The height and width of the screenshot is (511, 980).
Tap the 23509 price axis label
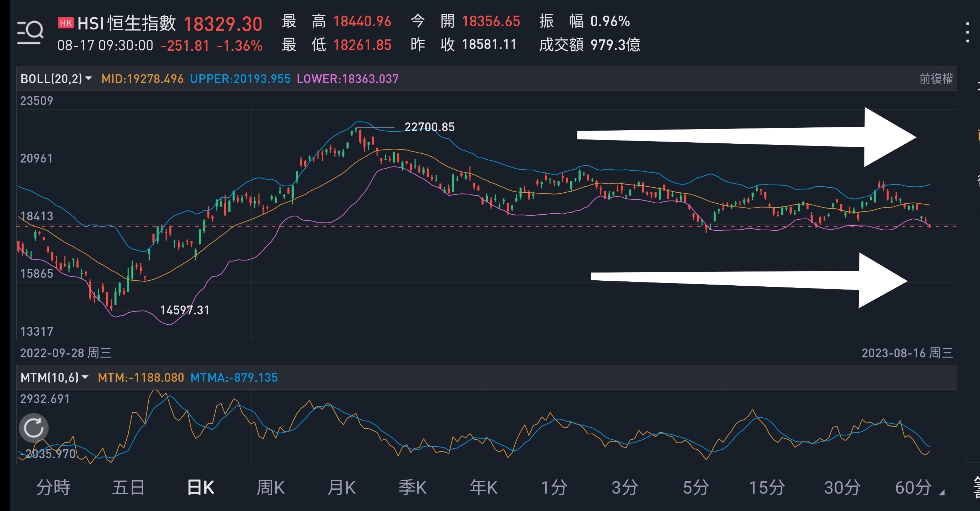click(37, 101)
